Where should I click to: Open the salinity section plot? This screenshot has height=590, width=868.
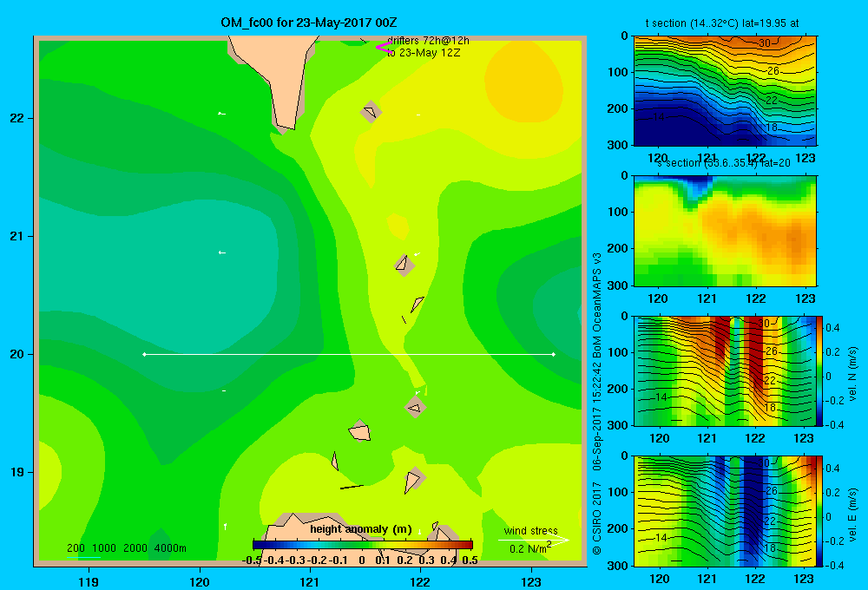[x=725, y=231]
